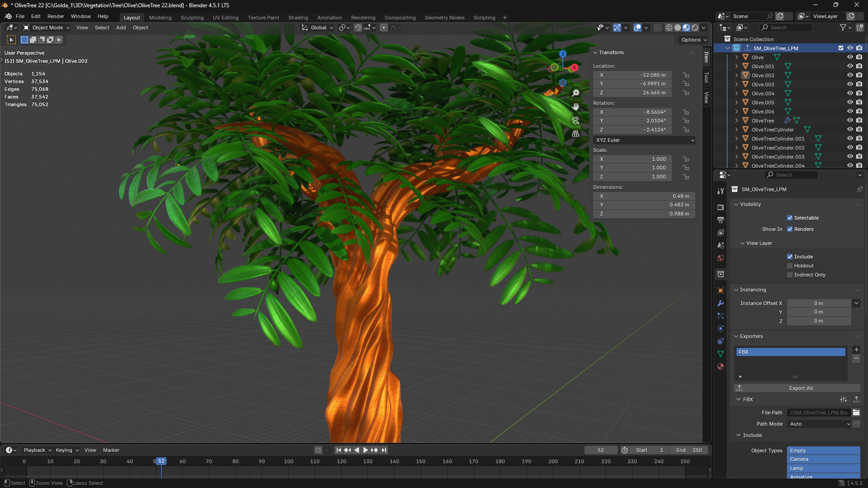Open the Transform Orientation Global dropdown
The height and width of the screenshot is (488, 868).
point(318,28)
